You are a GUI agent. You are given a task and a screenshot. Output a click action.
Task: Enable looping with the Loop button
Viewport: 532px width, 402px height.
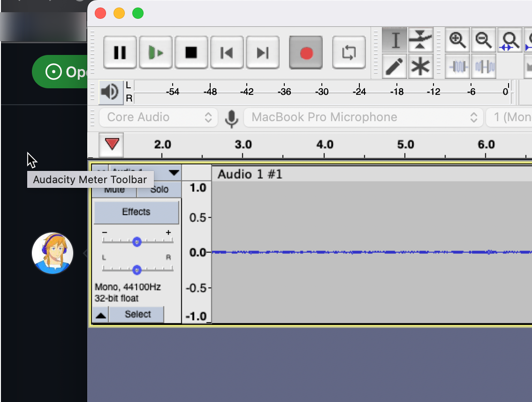click(349, 53)
